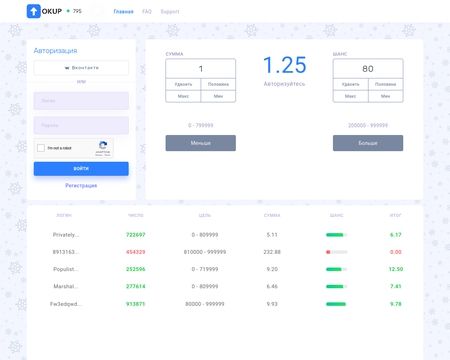
Task: Go to the Support page
Action: 170,12
